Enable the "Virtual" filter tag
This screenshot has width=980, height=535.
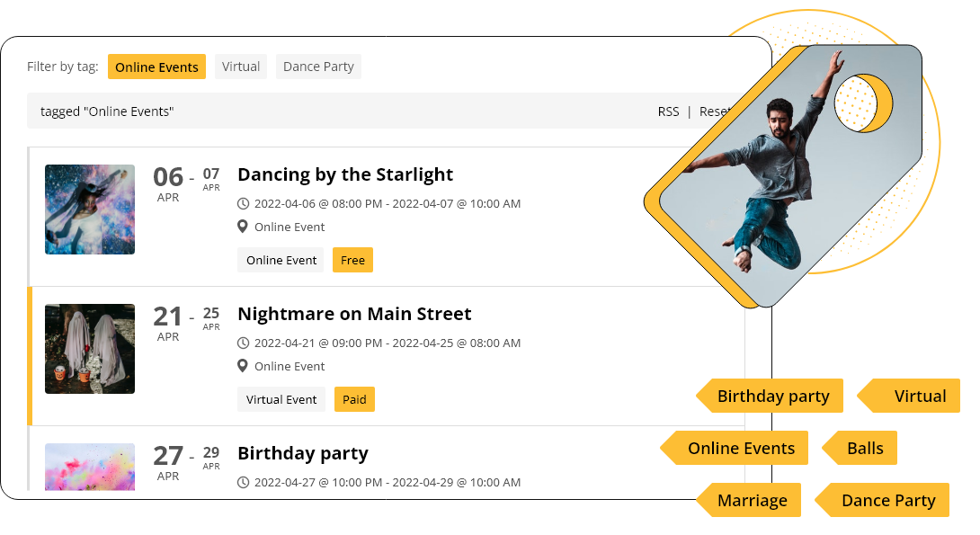point(240,66)
